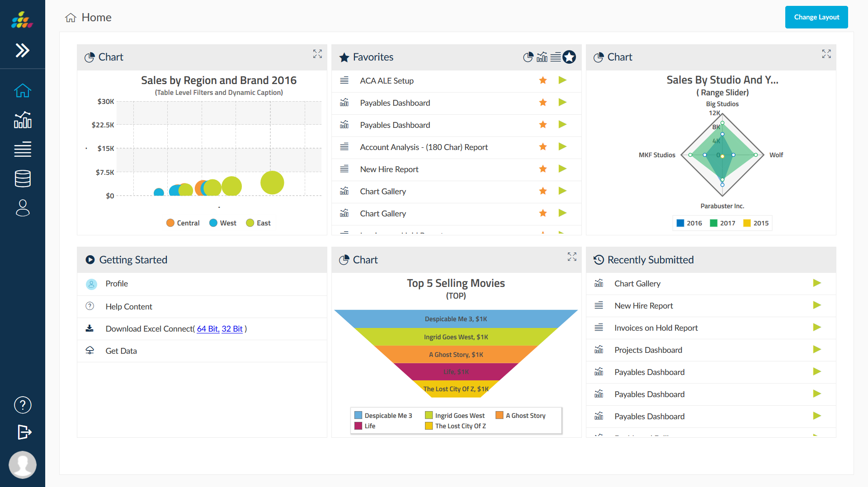This screenshot has height=487, width=868.
Task: Click the logout icon at the sidebar bottom
Action: [24, 432]
